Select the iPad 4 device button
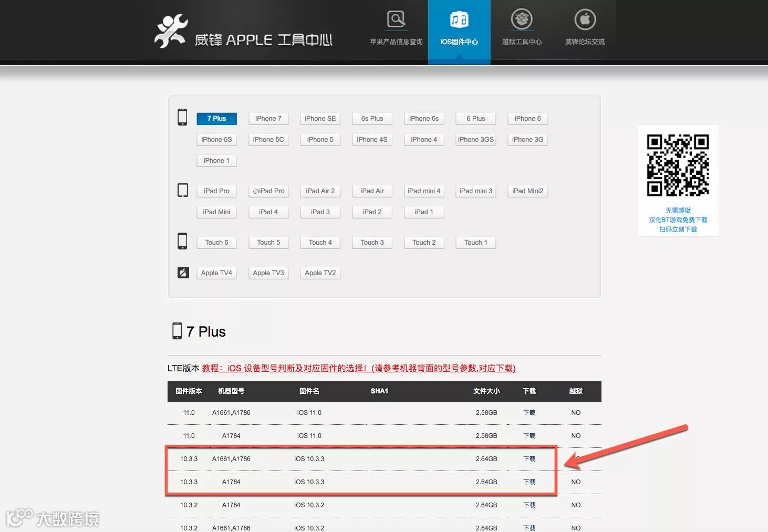 (x=268, y=212)
